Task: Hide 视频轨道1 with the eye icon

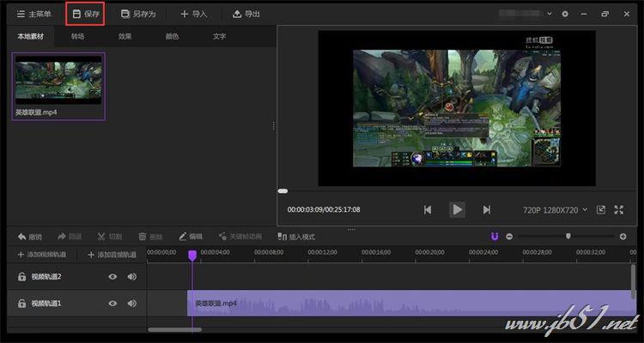Action: tap(112, 304)
